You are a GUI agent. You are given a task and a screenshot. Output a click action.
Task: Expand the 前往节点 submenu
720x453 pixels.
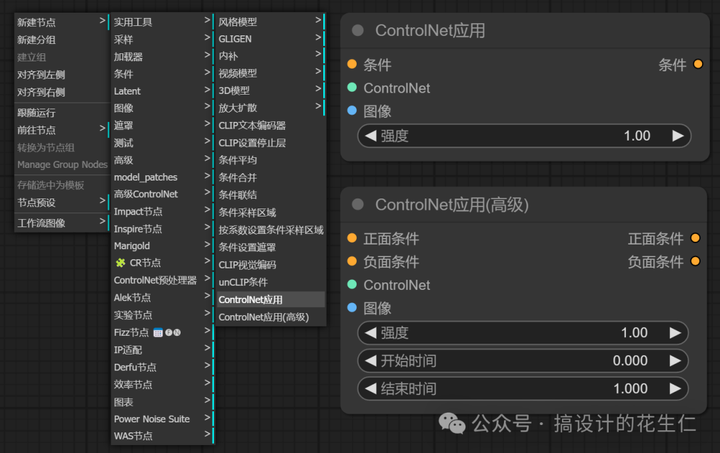[62, 130]
